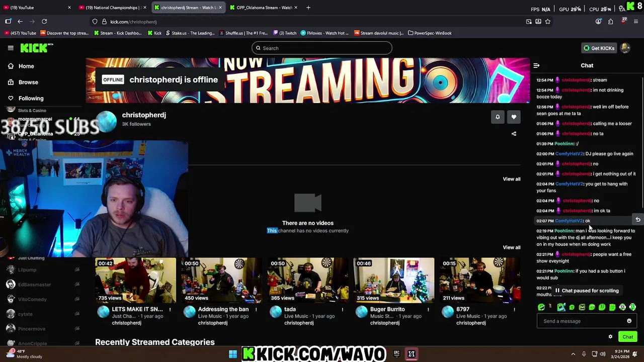Open the LETS MAKE IT SN... clip thumbnail
This screenshot has width=644, height=362.
coord(135,280)
